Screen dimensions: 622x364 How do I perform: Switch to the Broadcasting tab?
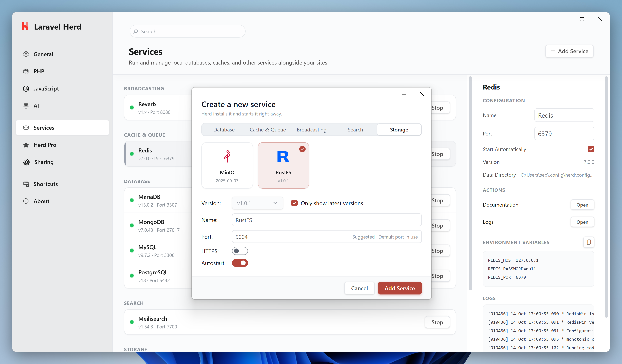point(311,129)
